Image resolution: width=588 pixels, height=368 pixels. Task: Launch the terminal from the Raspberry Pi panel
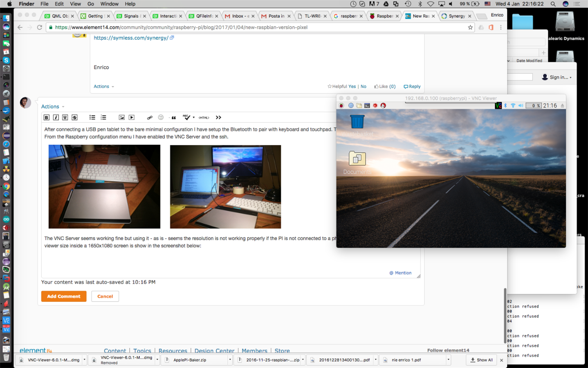[x=367, y=106]
